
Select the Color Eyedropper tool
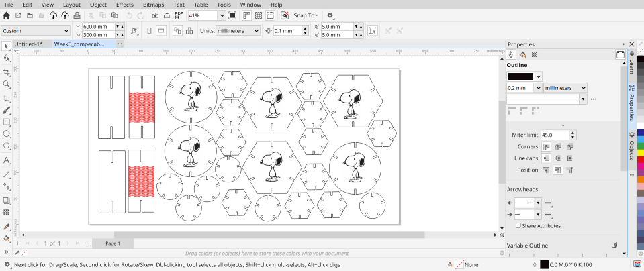tap(6, 226)
